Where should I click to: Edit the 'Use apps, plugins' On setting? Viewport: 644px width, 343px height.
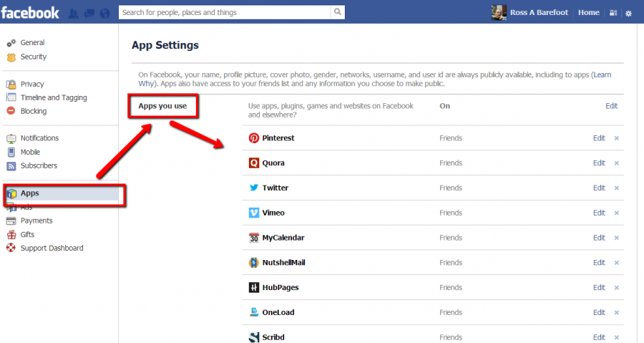tap(612, 106)
